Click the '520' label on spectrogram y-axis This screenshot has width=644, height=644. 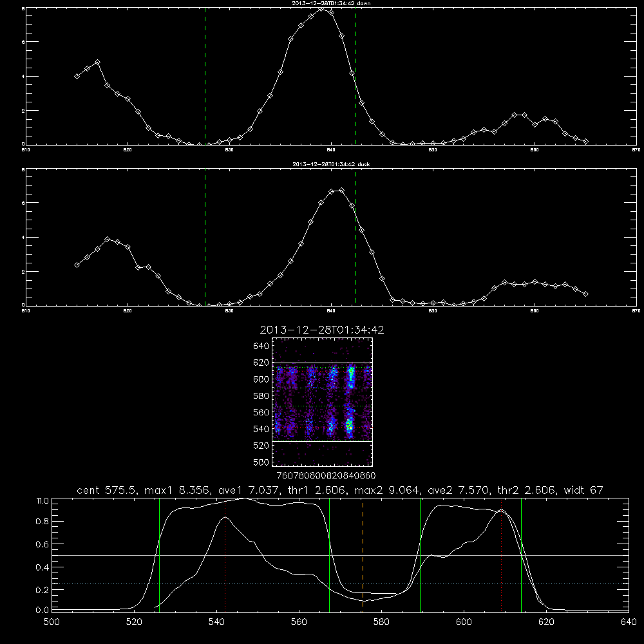[261, 446]
